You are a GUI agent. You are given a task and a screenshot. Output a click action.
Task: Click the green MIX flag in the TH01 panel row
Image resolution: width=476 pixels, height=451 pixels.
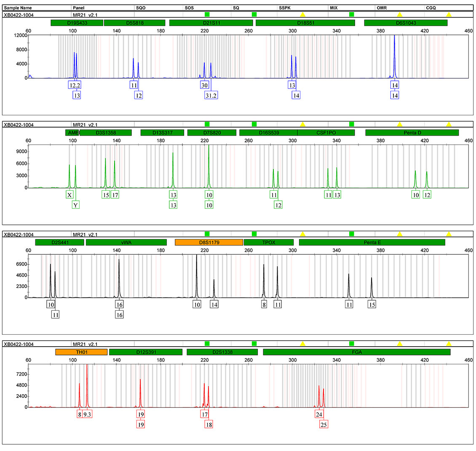tap(352, 344)
